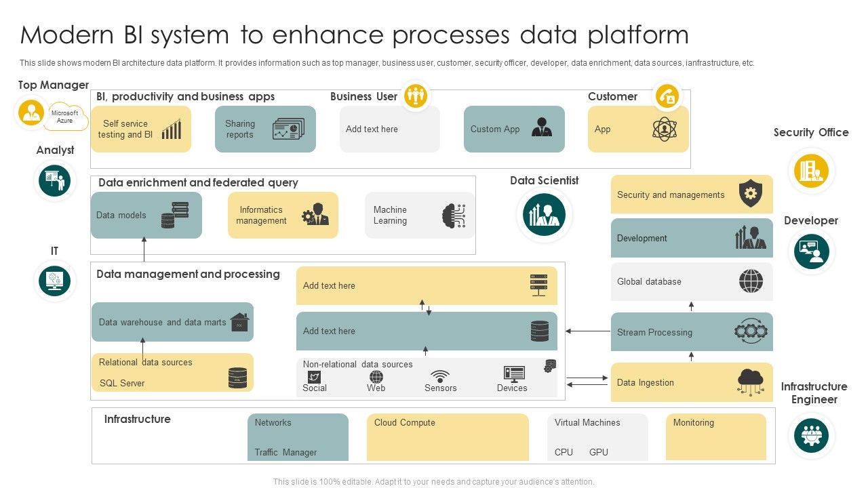Click the Social icon
868x488 pixels.
tap(314, 377)
